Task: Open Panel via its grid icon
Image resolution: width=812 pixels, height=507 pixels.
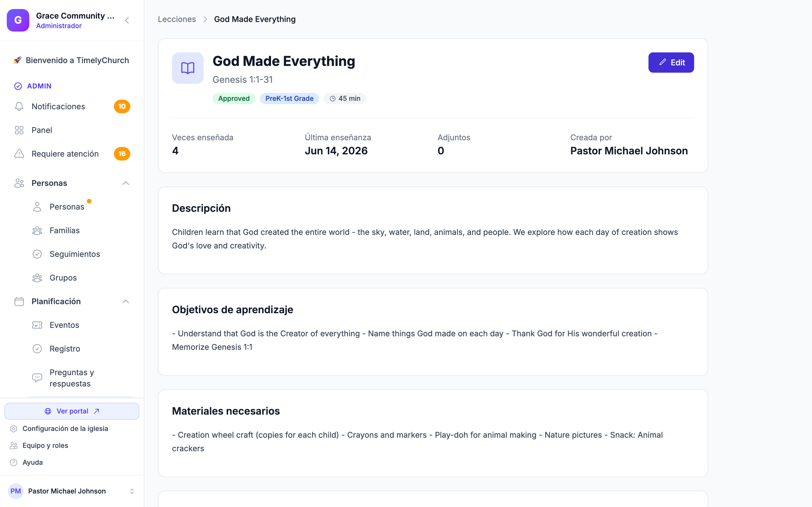Action: 19,130
